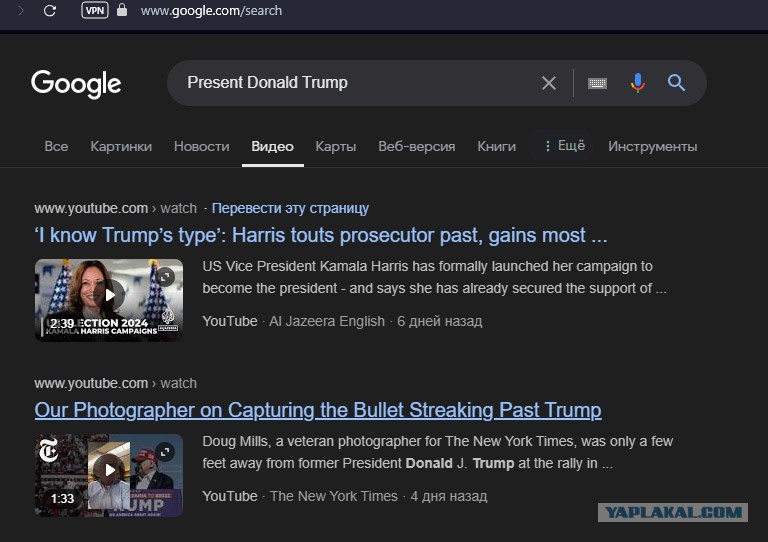Viewport: 768px width, 542px height.
Task: Open the New York Times video thumbnail
Action: click(x=109, y=475)
